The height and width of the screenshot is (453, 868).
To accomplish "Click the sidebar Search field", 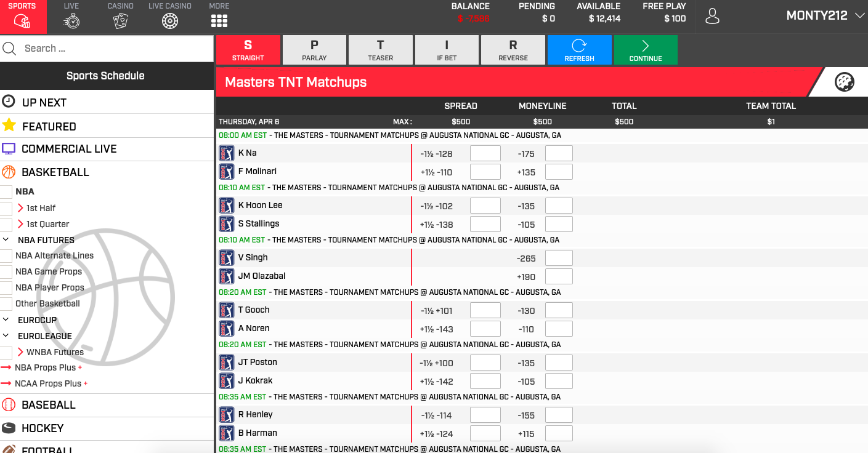I will pos(114,49).
